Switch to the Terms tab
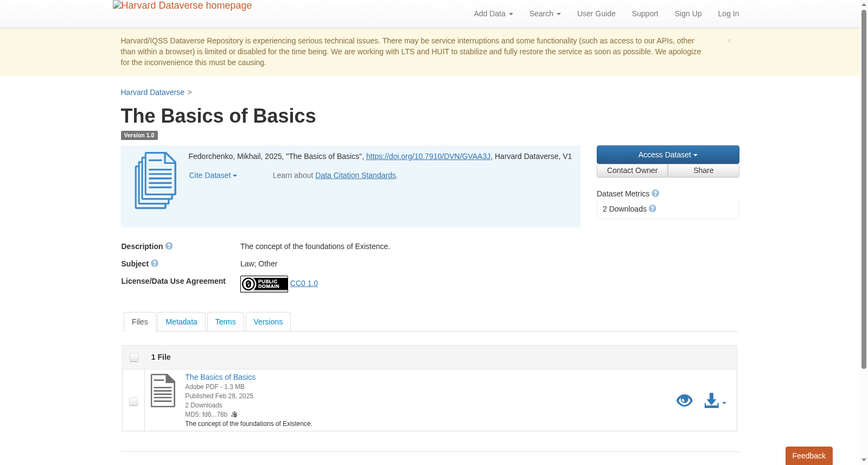The height and width of the screenshot is (465, 868). 226,322
